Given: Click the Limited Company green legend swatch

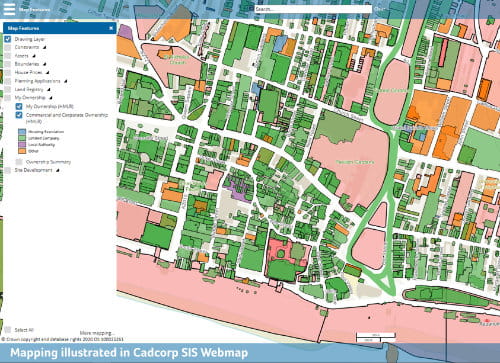Looking at the screenshot, I should (22, 138).
